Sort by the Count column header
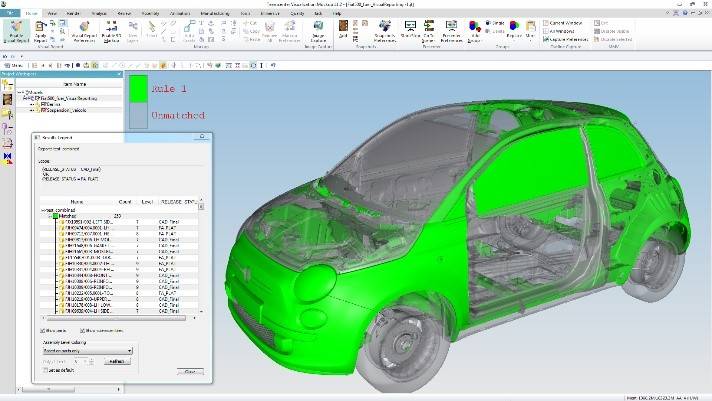The height and width of the screenshot is (401, 712). [125, 202]
